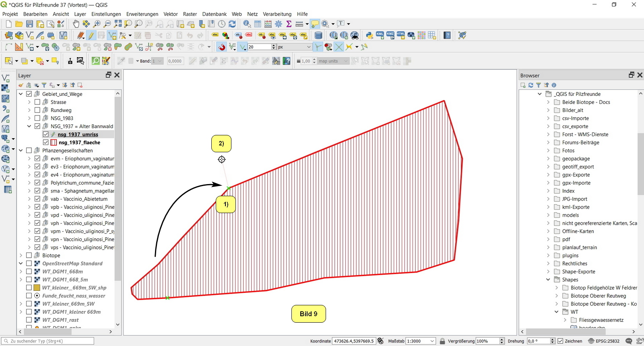Enable snapping with the magnet icon
The height and width of the screenshot is (346, 644).
(222, 47)
